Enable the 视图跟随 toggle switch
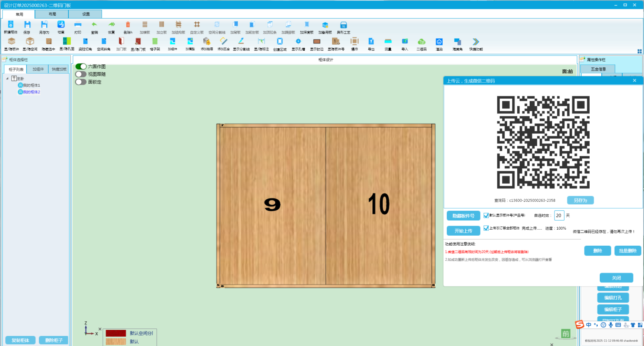Viewport: 644px width, 346px height. tap(81, 74)
